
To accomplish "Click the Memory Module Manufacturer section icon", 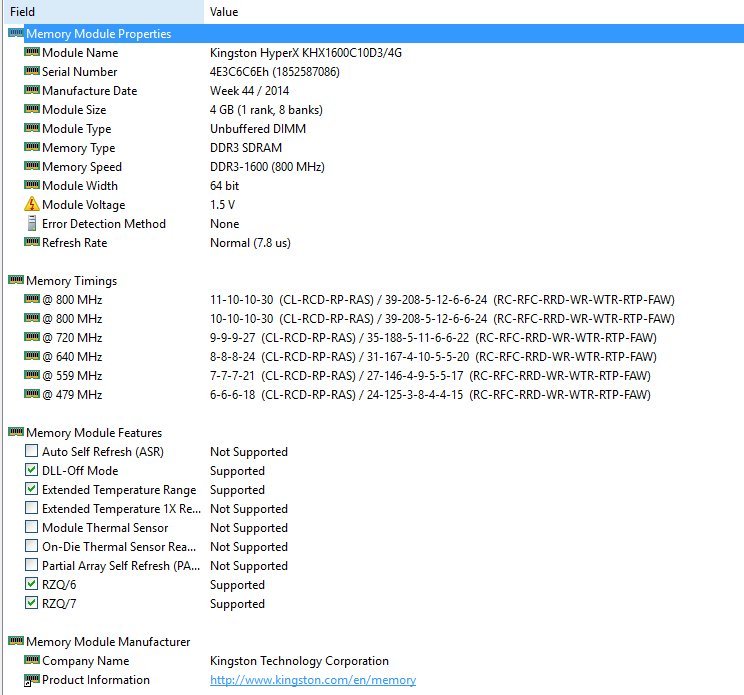I will (16, 640).
